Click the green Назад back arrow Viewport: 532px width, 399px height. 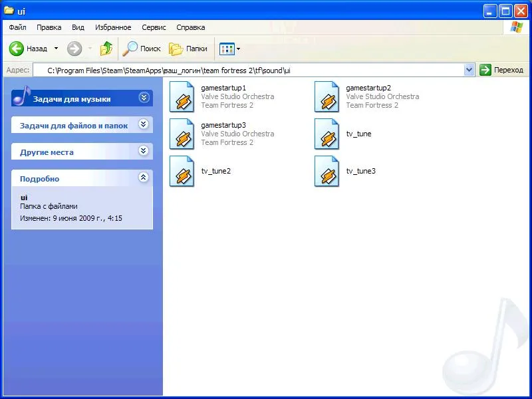click(x=17, y=49)
